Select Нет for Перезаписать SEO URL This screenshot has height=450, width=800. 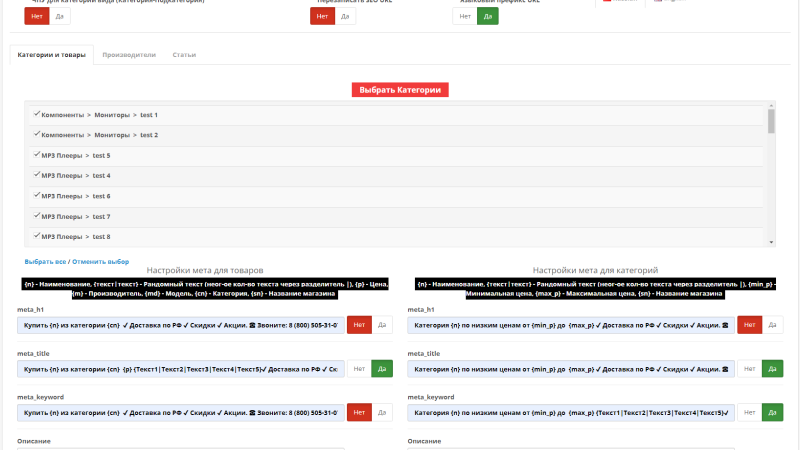pyautogui.click(x=322, y=16)
